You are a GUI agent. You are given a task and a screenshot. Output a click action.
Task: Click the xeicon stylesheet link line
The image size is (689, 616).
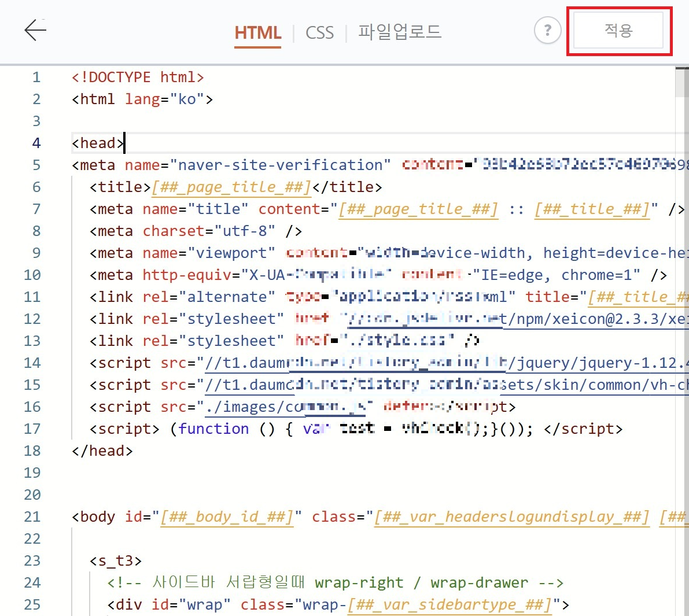tap(388, 319)
